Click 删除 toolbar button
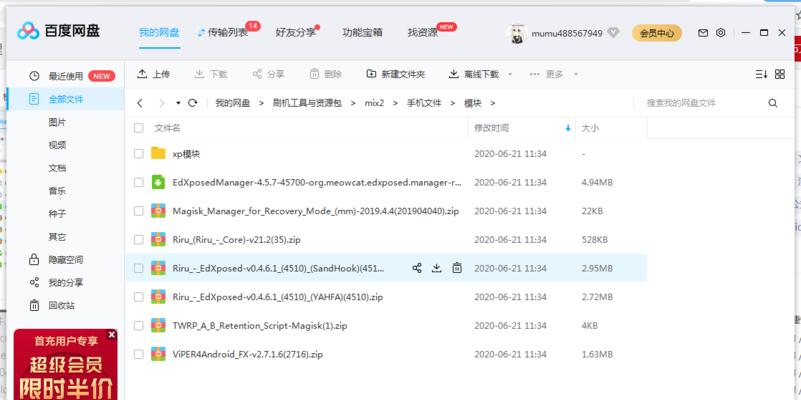This screenshot has height=400, width=801. point(325,74)
